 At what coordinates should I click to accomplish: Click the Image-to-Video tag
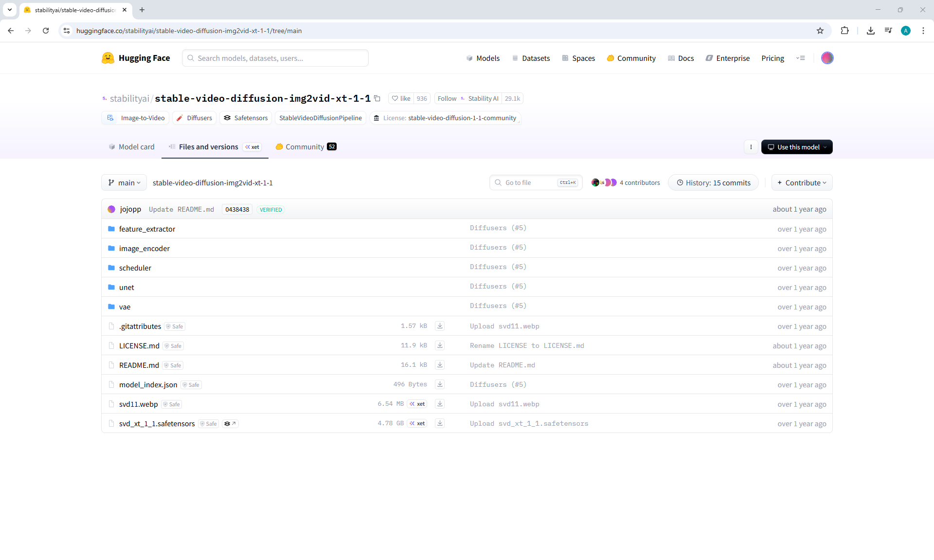pyautogui.click(x=135, y=118)
